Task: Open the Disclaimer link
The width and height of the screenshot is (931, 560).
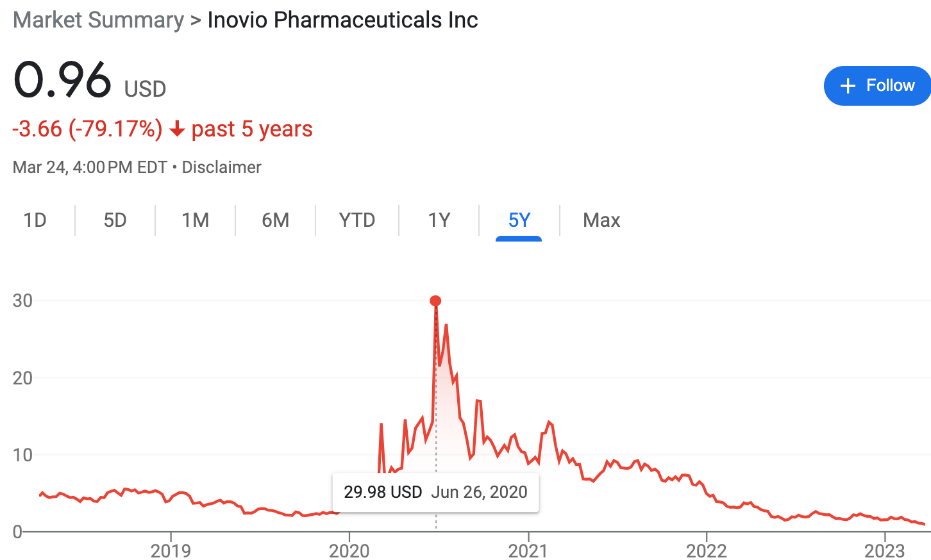Action: 222,167
